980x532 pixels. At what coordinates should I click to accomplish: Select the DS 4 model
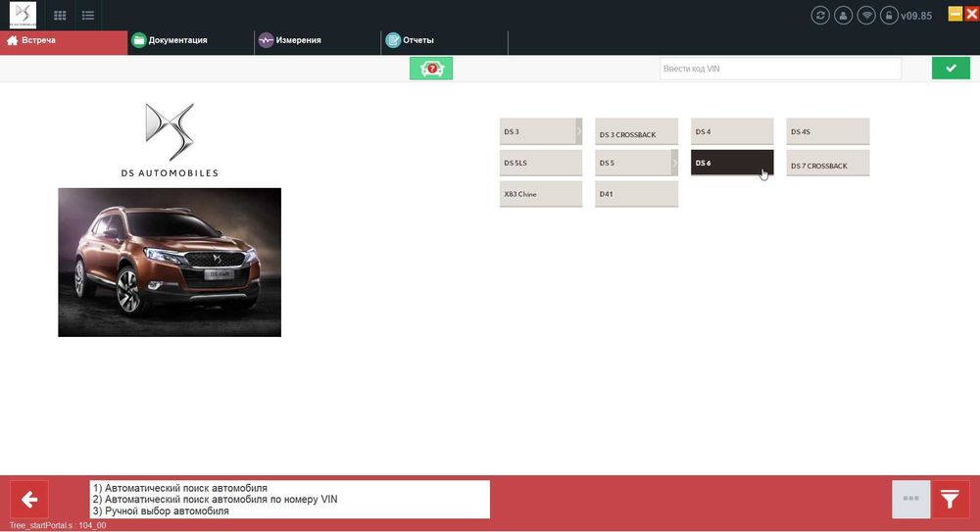point(732,131)
